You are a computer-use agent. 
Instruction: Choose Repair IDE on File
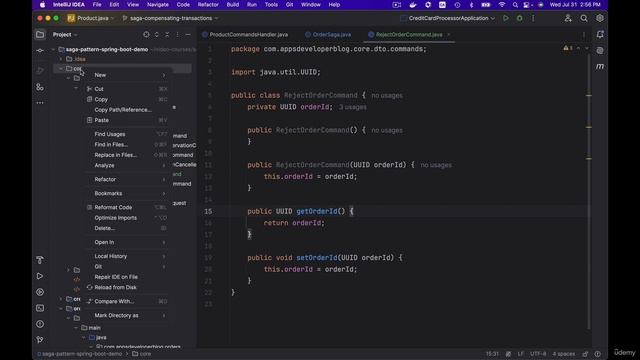coord(127,277)
